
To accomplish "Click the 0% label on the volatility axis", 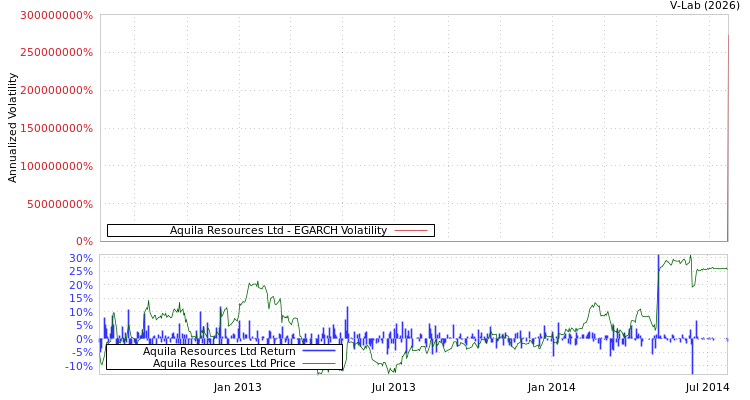I will (84, 241).
